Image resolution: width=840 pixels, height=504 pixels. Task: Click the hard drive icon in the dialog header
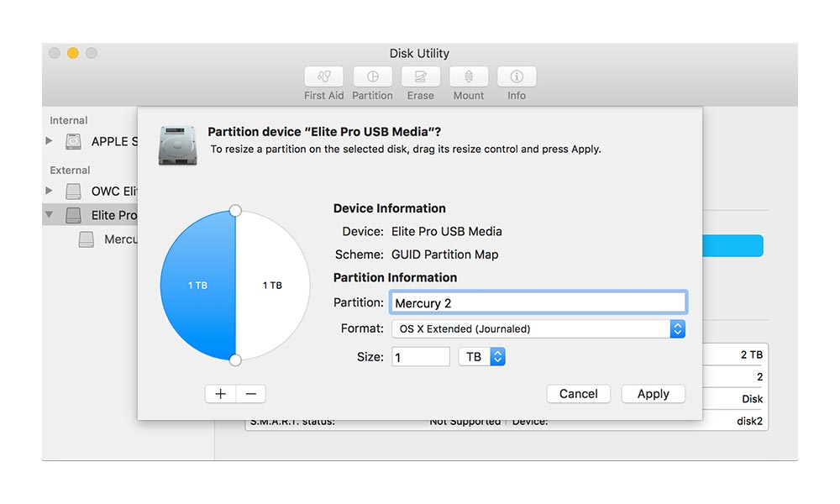[x=177, y=144]
